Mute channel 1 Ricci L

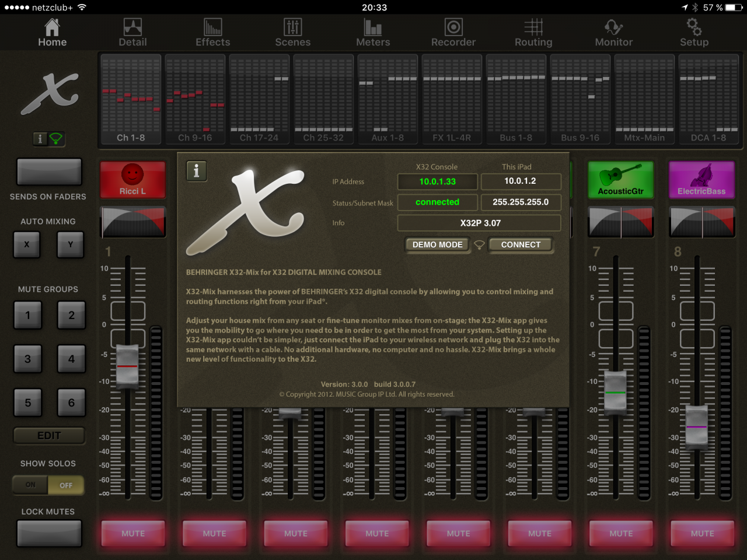pos(133,533)
